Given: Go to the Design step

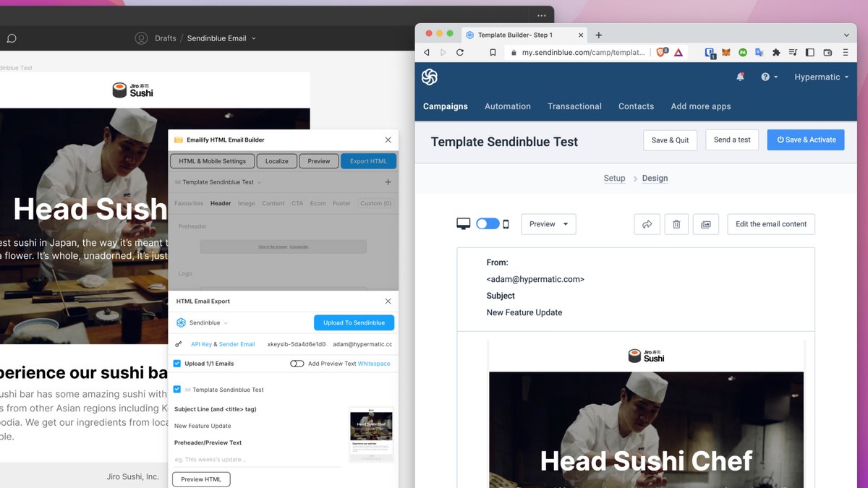Looking at the screenshot, I should point(655,178).
